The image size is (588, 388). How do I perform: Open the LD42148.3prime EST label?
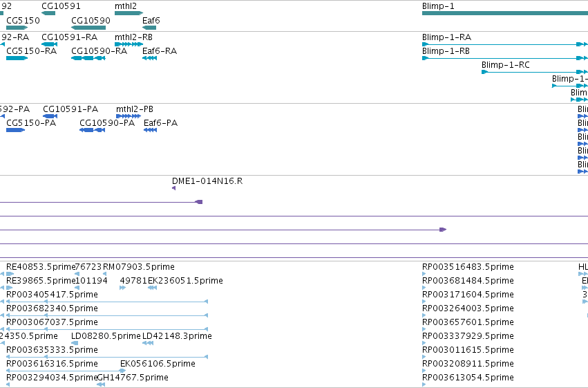tap(177, 336)
